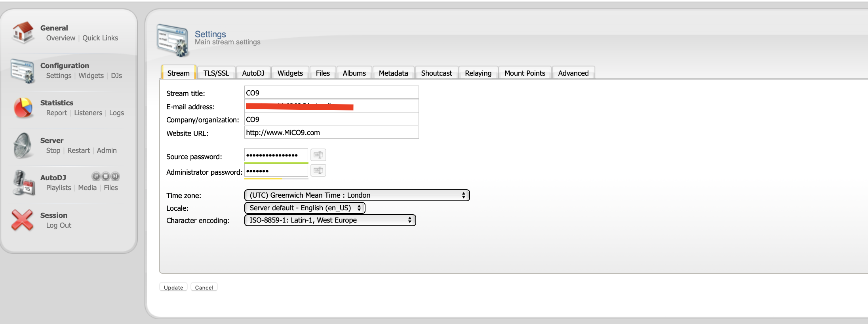Expand the Locale dropdown
This screenshot has width=868, height=324.
(x=305, y=208)
